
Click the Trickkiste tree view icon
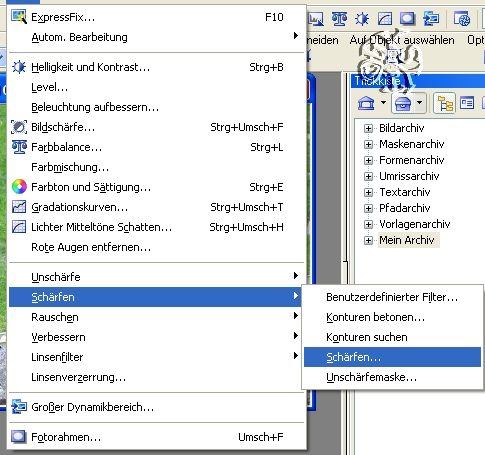click(445, 103)
